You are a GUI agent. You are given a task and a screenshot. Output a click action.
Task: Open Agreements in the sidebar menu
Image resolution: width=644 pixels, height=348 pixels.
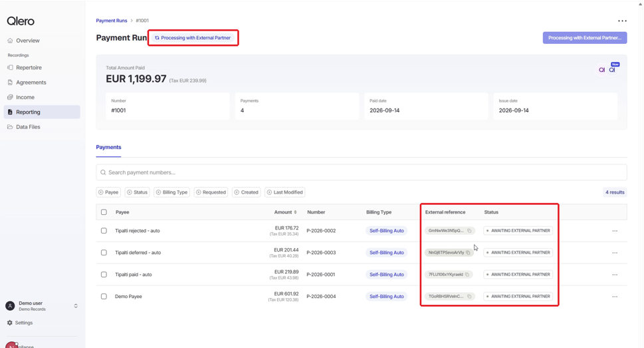(x=31, y=83)
